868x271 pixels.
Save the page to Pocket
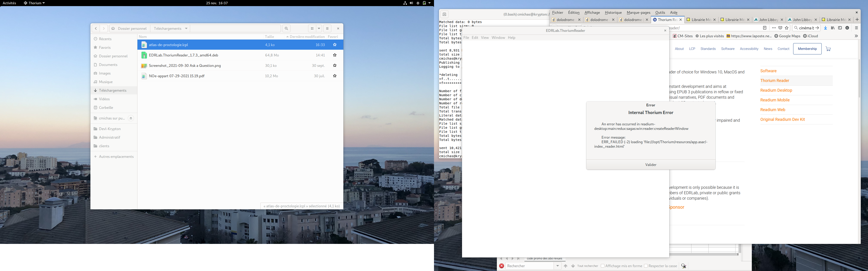pos(781,28)
